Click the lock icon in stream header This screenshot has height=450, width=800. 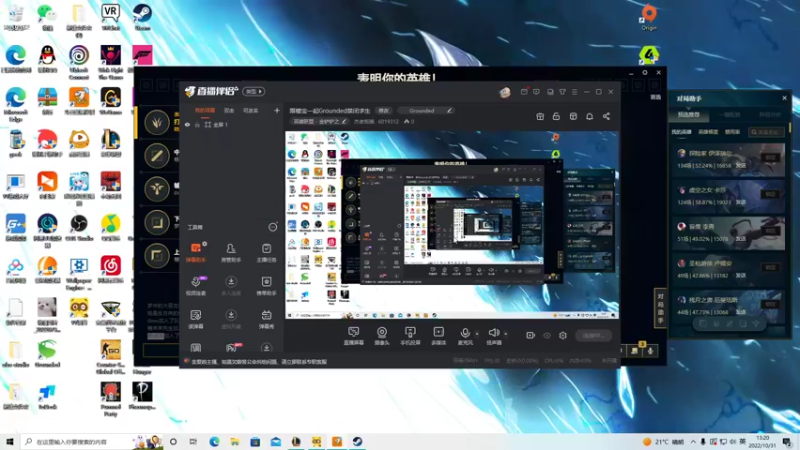pyautogui.click(x=556, y=116)
